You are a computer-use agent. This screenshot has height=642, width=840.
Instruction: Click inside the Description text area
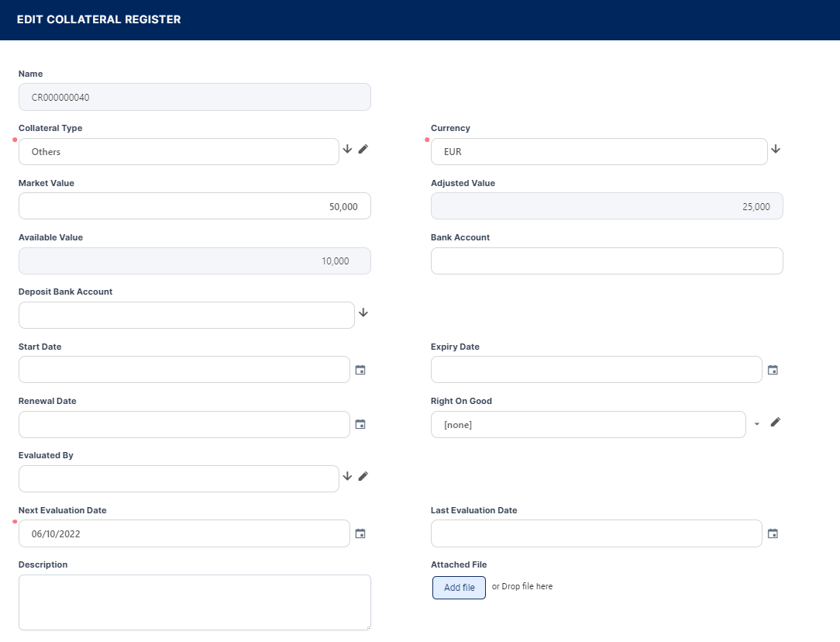[x=195, y=602]
